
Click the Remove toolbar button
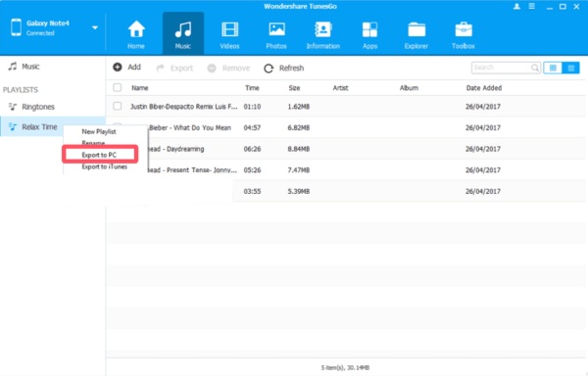pyautogui.click(x=228, y=69)
